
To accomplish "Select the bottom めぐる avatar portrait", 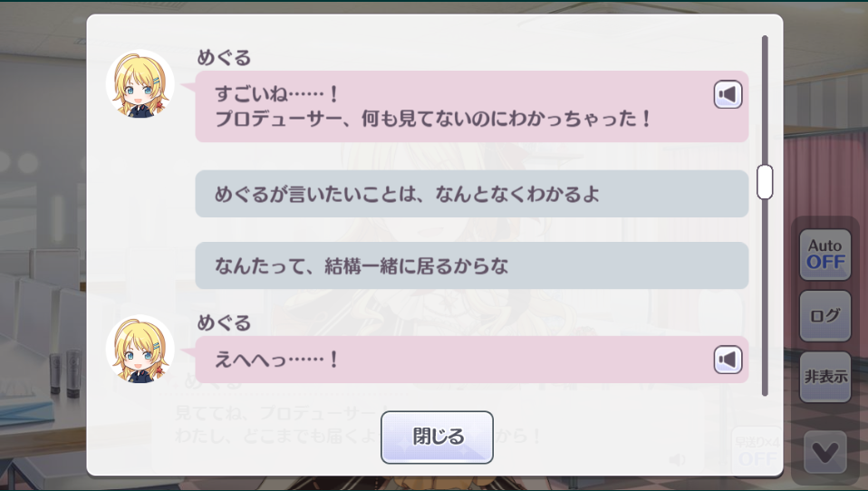I will pos(140,350).
